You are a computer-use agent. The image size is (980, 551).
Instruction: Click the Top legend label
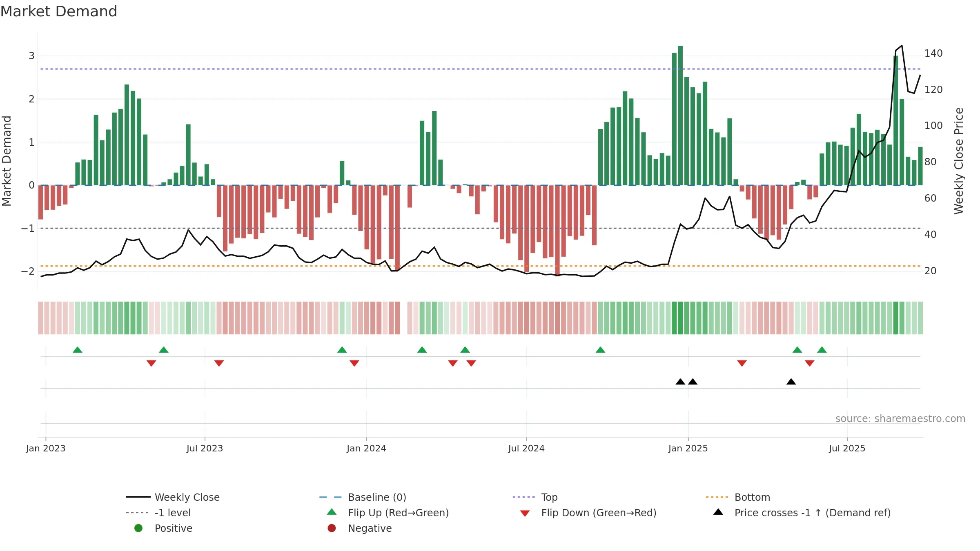click(x=549, y=497)
